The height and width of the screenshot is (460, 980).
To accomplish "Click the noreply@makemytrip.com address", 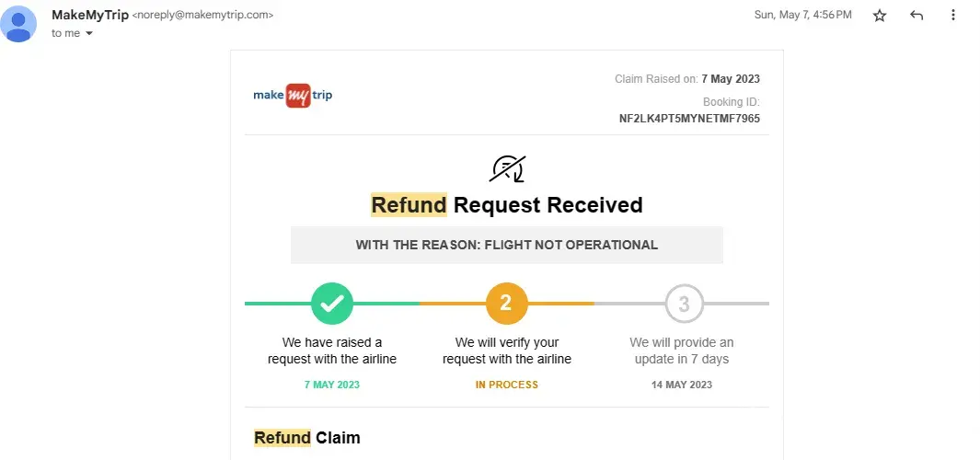I will (203, 16).
